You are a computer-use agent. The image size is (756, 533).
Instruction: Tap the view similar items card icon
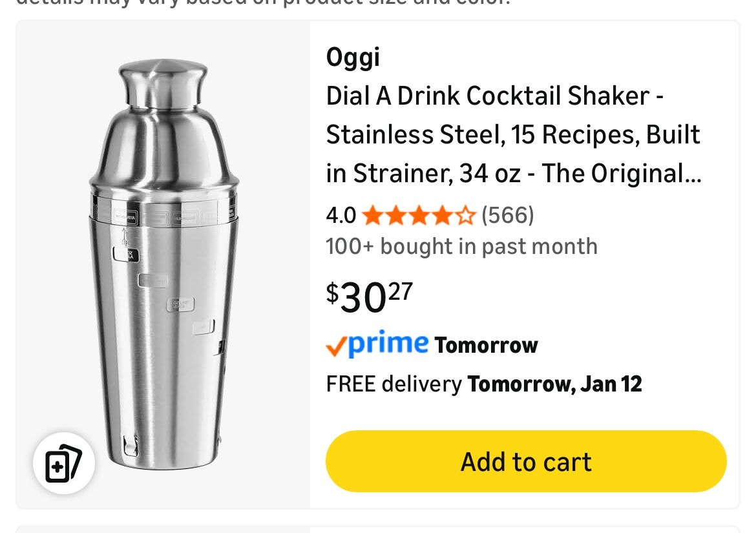(63, 463)
